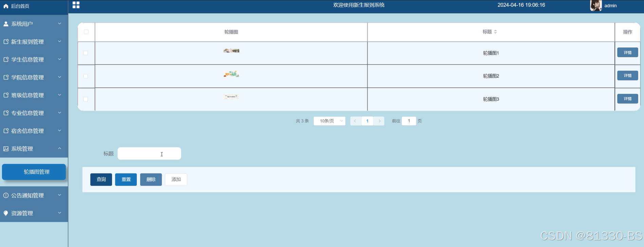Viewport: 644px width, 247px height.
Task: Click the icon beside 新生报到管理
Action: click(6, 42)
